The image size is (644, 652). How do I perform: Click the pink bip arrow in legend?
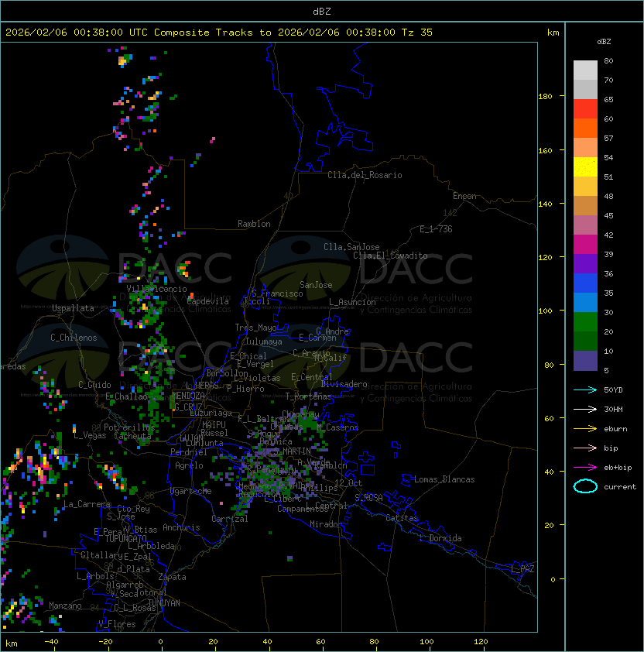585,448
